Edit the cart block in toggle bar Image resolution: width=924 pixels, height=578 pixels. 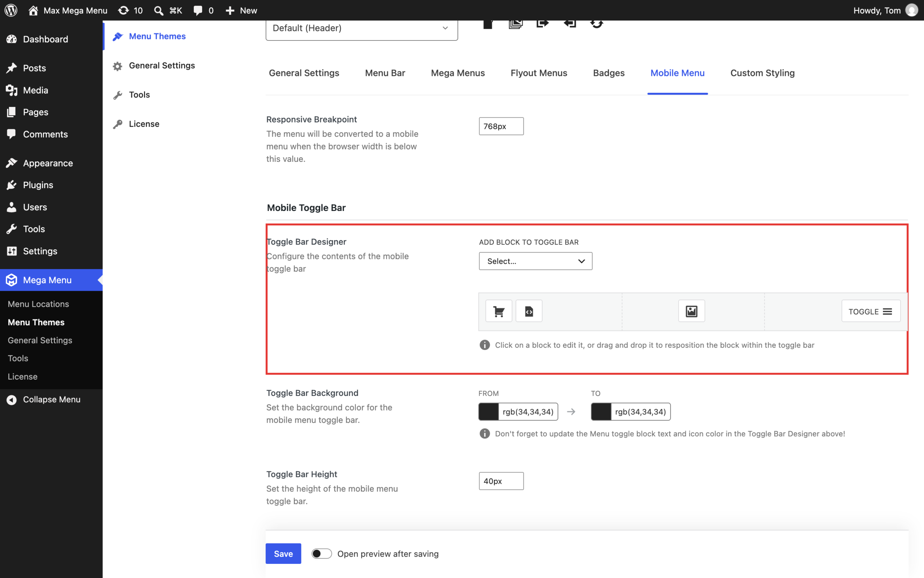tap(499, 311)
